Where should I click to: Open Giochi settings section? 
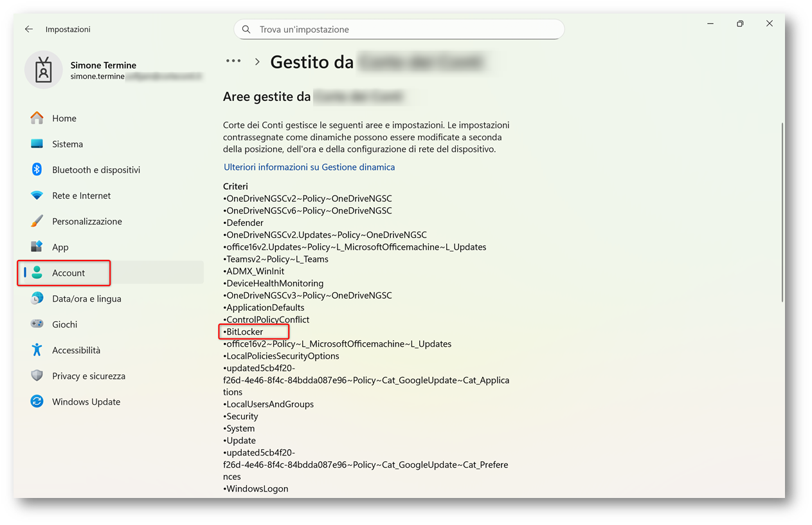click(64, 324)
